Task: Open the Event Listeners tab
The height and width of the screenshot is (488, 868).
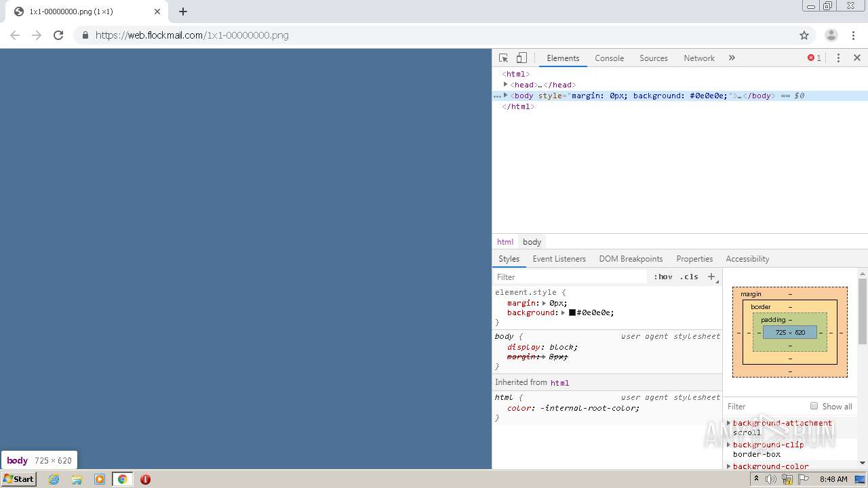Action: tap(559, 259)
